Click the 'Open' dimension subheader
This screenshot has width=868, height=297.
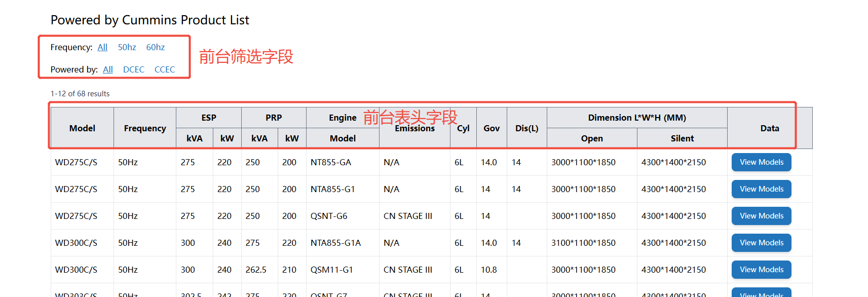click(592, 138)
